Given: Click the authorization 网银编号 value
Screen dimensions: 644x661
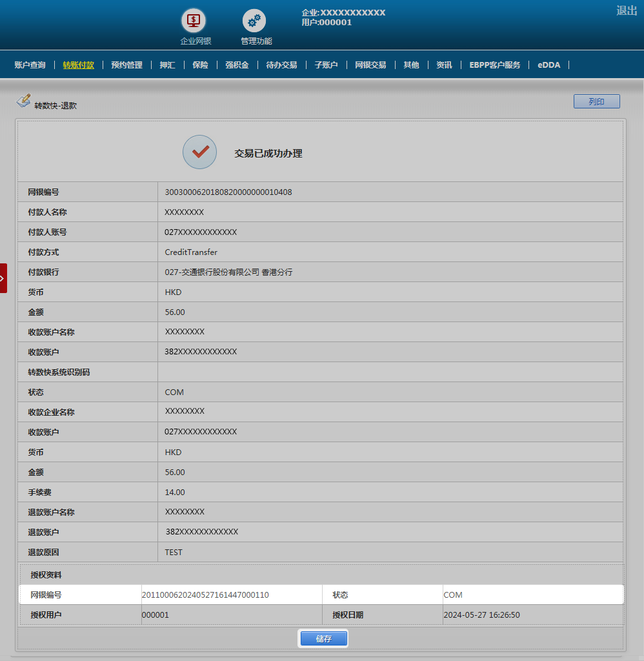Looking at the screenshot, I should click(205, 595).
